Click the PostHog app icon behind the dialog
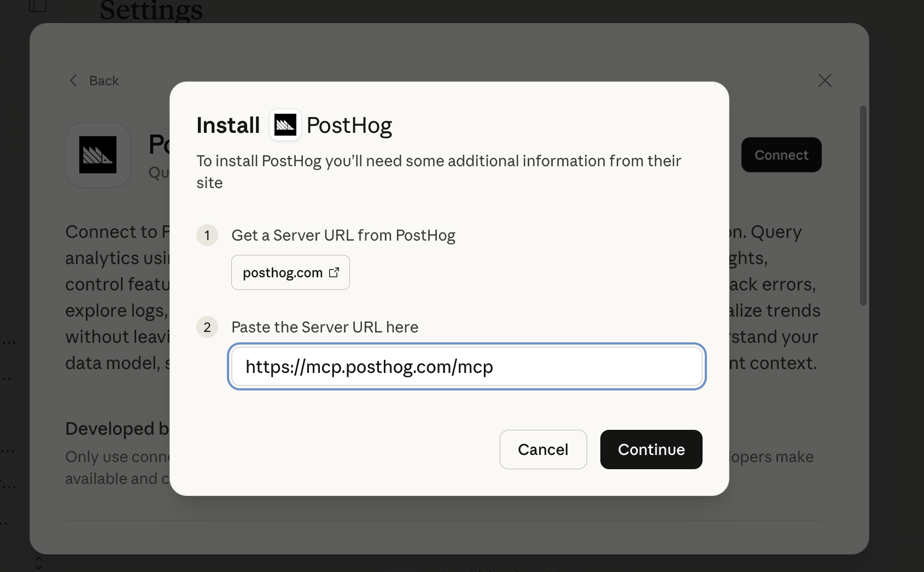Viewport: 924px width, 572px height. pos(97,155)
